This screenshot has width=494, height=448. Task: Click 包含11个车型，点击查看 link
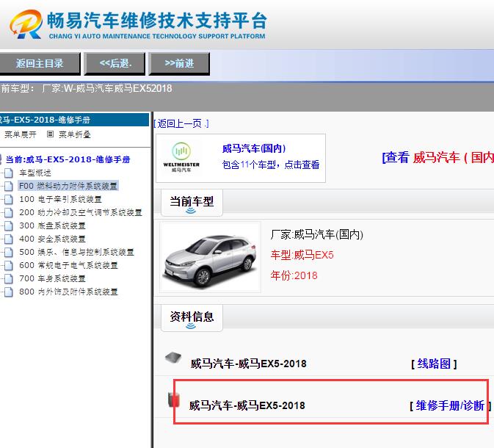pos(271,165)
